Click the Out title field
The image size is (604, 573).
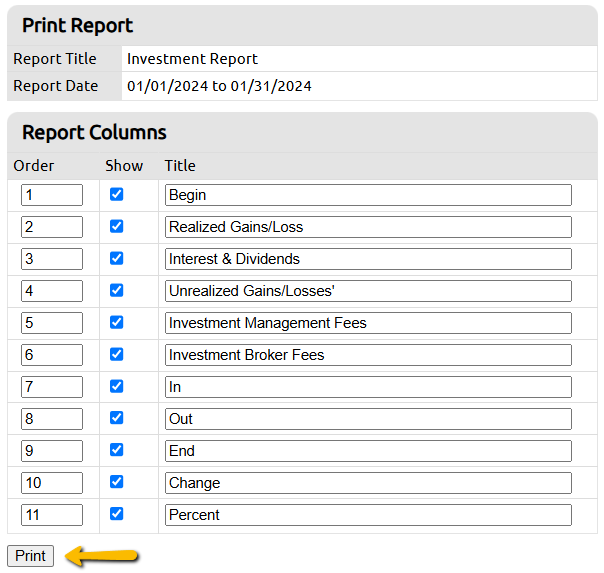pyautogui.click(x=368, y=419)
